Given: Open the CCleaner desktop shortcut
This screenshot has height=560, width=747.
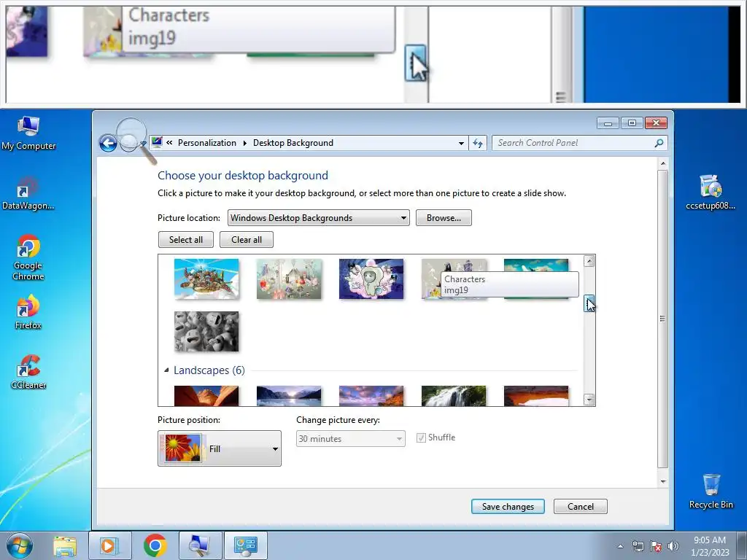Looking at the screenshot, I should pos(28,372).
